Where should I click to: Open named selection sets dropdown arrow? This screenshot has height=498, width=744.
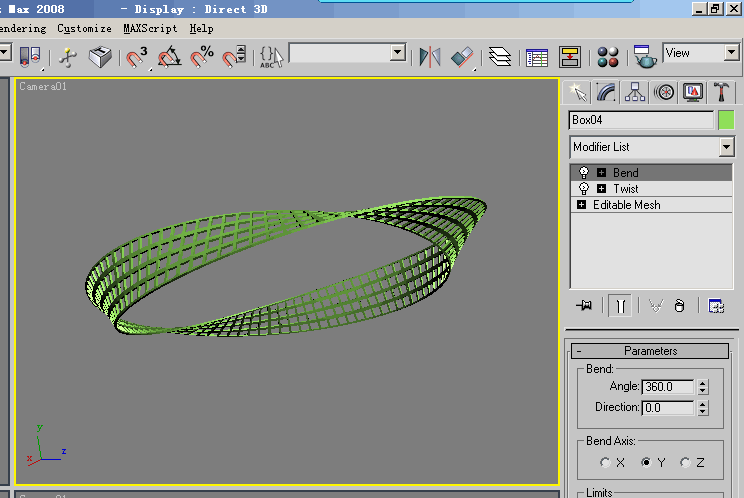pos(398,52)
